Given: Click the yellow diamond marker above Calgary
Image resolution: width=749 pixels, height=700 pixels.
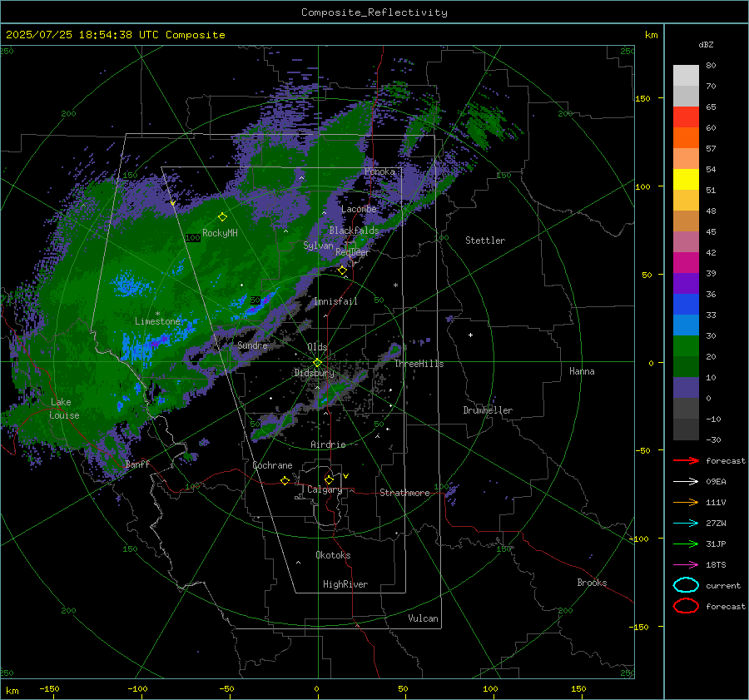Looking at the screenshot, I should coord(329,479).
